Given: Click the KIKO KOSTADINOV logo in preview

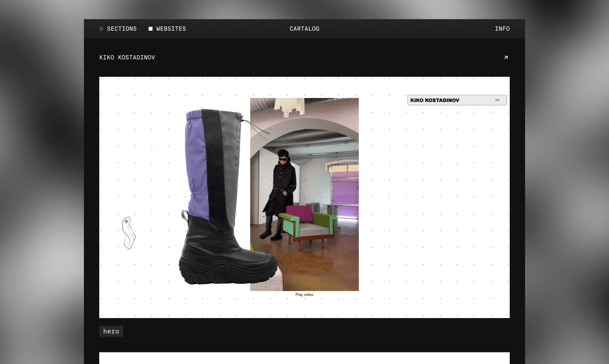Looking at the screenshot, I should pyautogui.click(x=435, y=100).
